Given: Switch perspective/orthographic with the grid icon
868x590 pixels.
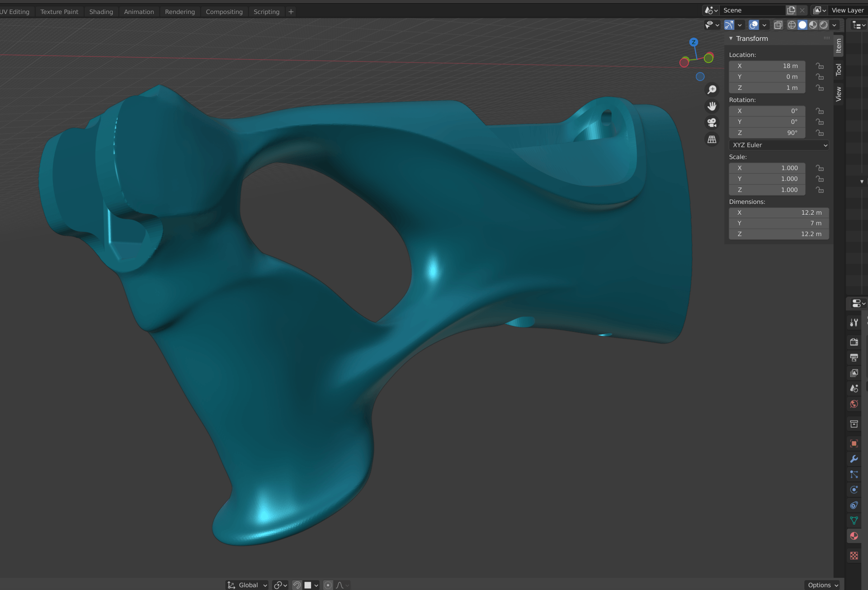Looking at the screenshot, I should coord(712,139).
